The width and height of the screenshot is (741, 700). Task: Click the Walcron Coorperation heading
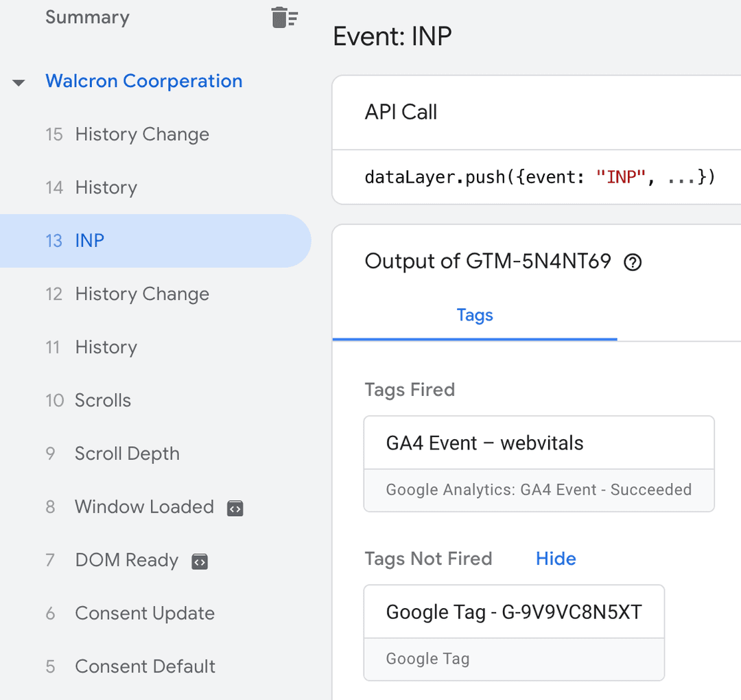click(x=143, y=81)
